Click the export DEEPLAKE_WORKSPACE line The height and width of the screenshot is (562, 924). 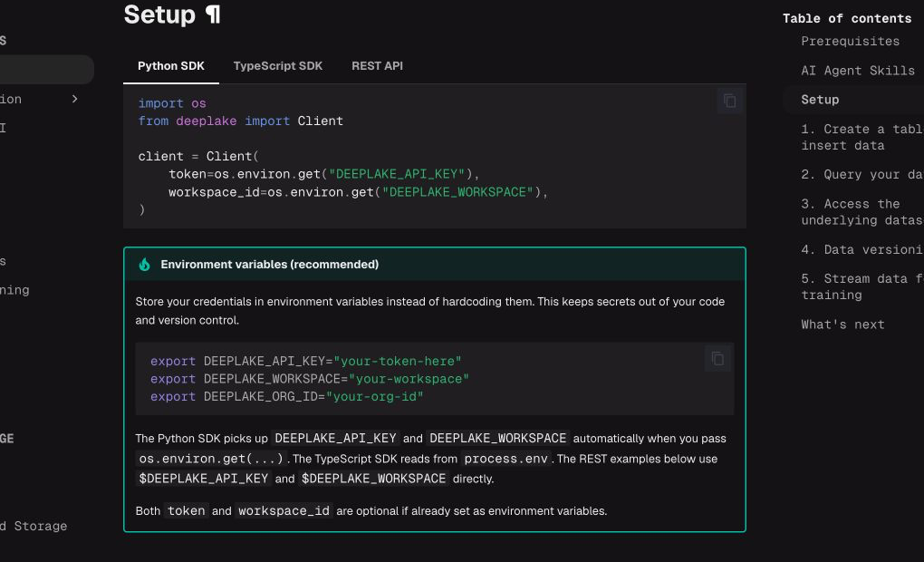pyautogui.click(x=310, y=379)
